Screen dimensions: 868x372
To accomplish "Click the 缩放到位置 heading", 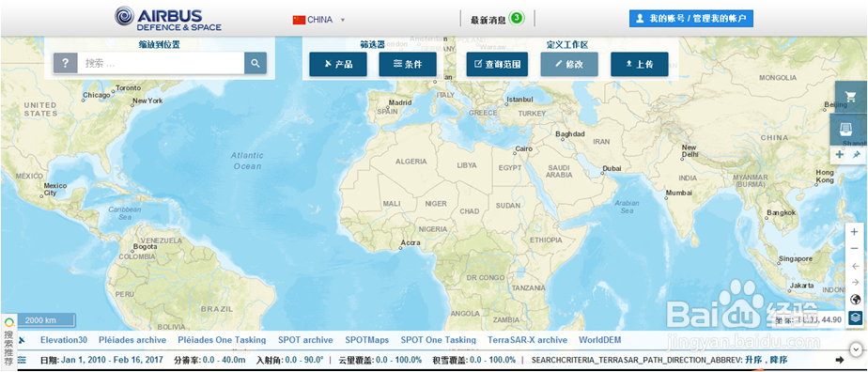I will click(x=160, y=45).
